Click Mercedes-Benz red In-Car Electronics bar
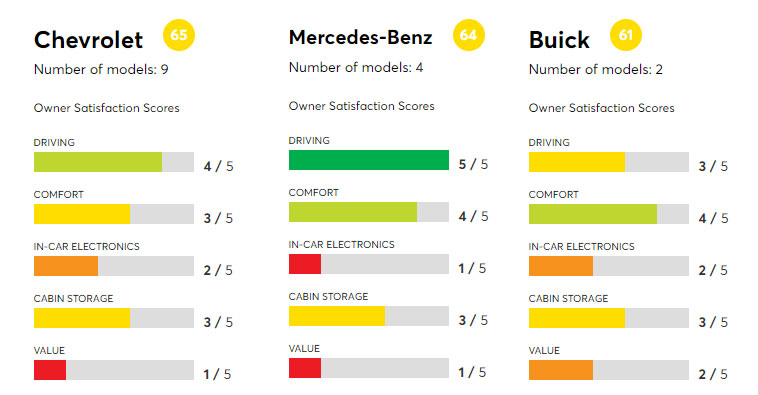 click(305, 264)
